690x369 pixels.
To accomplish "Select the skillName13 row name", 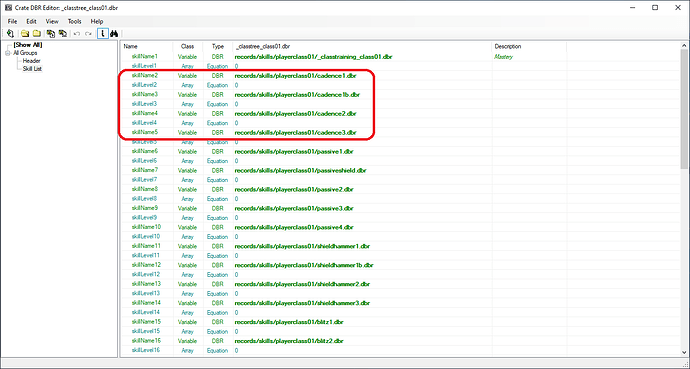I will click(146, 284).
